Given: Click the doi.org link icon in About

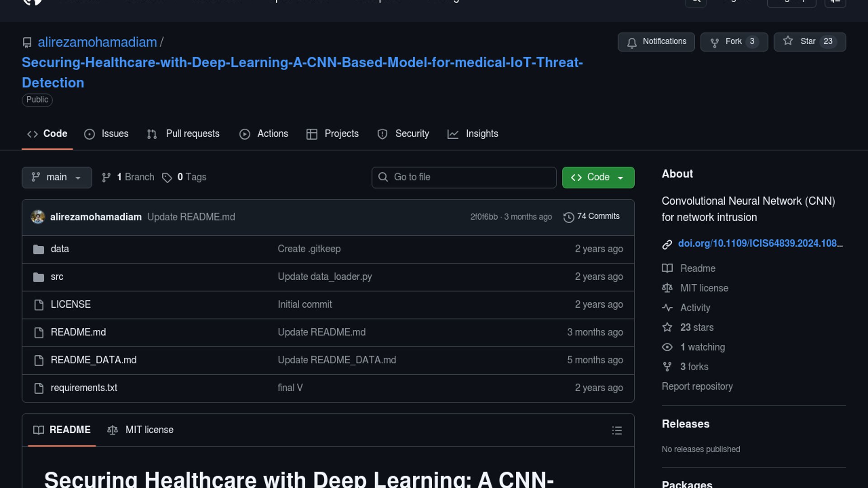Looking at the screenshot, I should click(x=667, y=244).
